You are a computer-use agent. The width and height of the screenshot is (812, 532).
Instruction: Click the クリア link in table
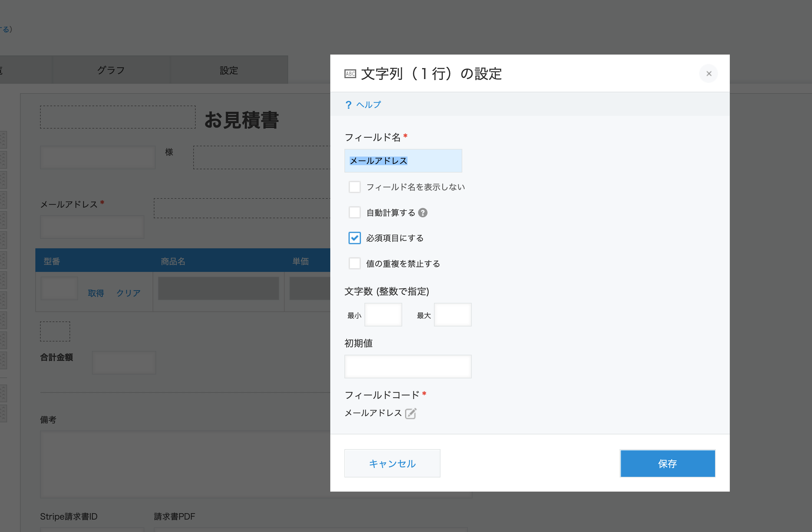(128, 293)
